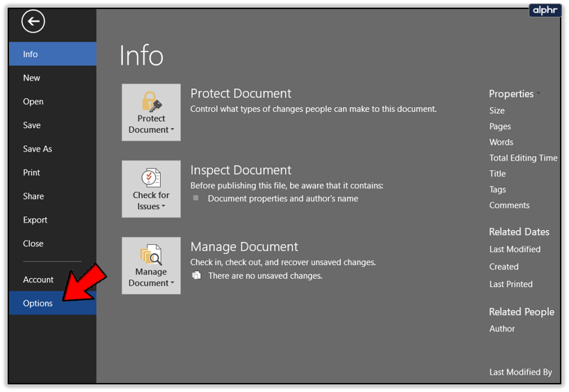
Task: Select the Info menu item
Action: point(53,54)
